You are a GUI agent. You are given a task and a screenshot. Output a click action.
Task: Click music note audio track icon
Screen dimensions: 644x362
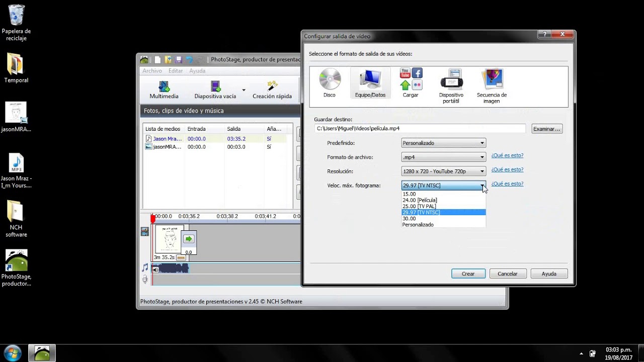(145, 267)
